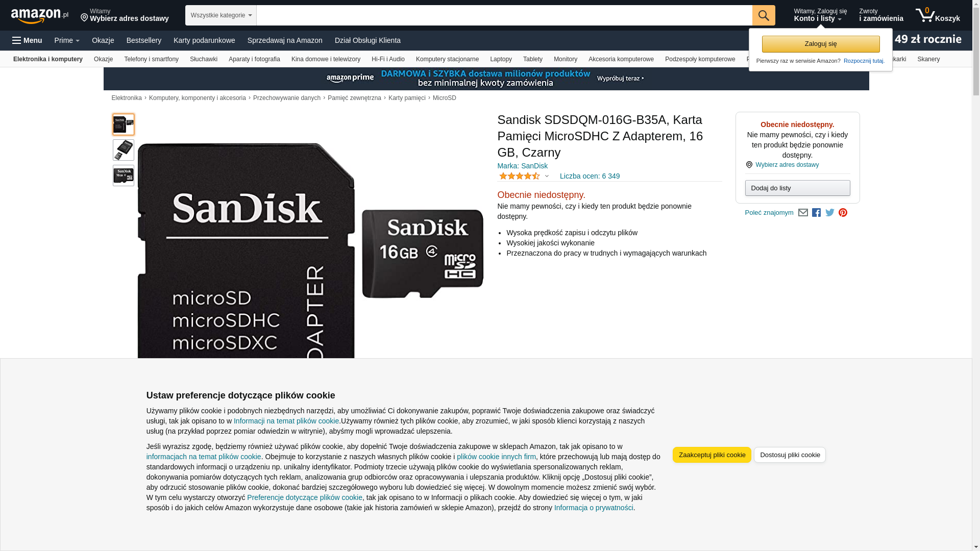Click the Dostosuj pliki cookie button
The width and height of the screenshot is (980, 551).
tap(790, 455)
